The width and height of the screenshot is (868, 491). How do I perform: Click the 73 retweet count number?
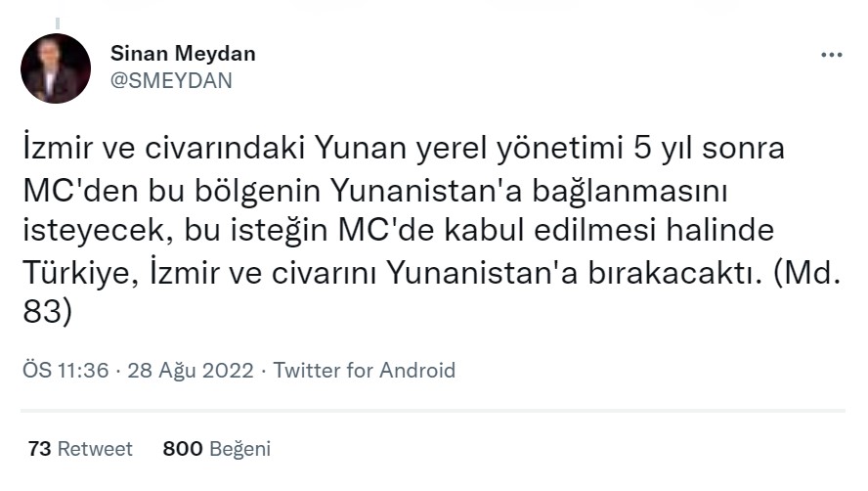pyautogui.click(x=39, y=449)
